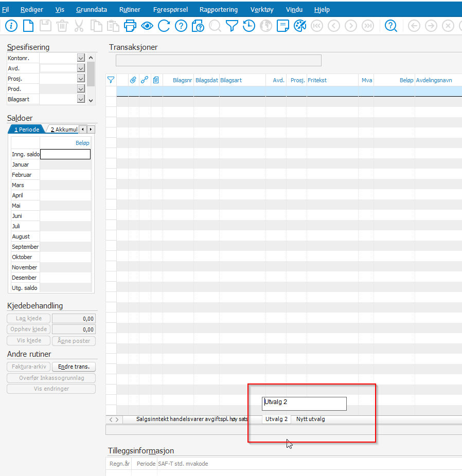Show earlier Saldoer tabs with left arrow
The image size is (462, 476).
tap(83, 130)
